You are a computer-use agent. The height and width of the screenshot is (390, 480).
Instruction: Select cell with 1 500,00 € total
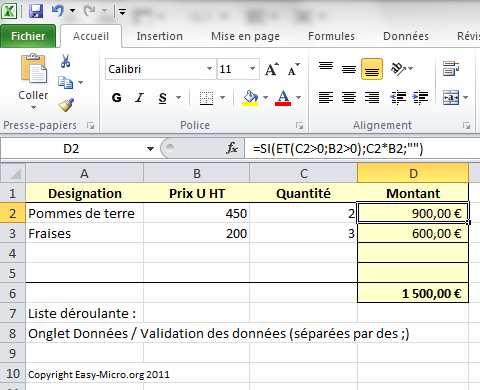(413, 293)
